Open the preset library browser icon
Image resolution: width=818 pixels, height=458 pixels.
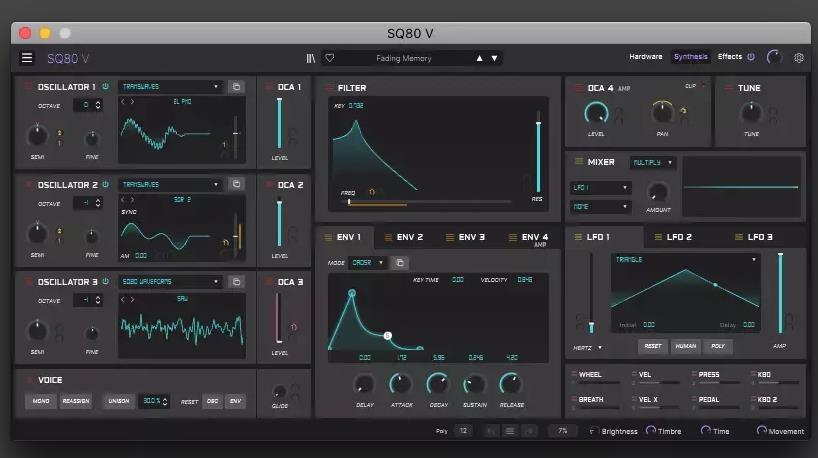pos(312,58)
